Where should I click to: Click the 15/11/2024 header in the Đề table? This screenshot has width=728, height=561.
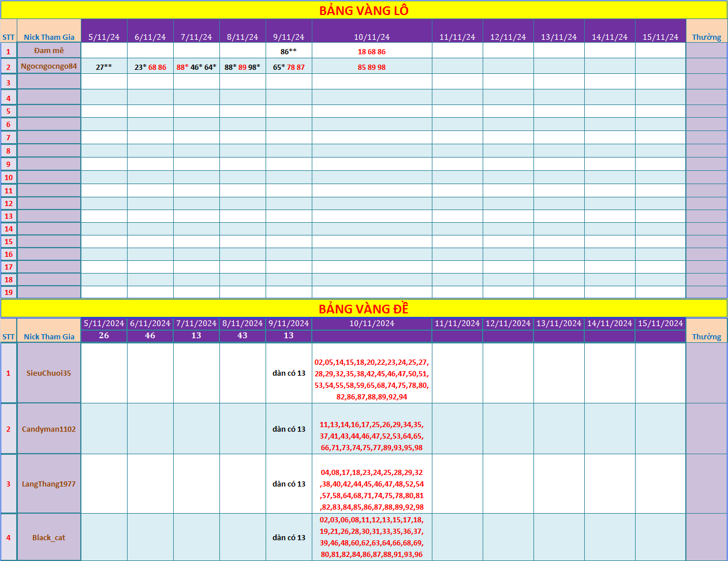point(660,323)
